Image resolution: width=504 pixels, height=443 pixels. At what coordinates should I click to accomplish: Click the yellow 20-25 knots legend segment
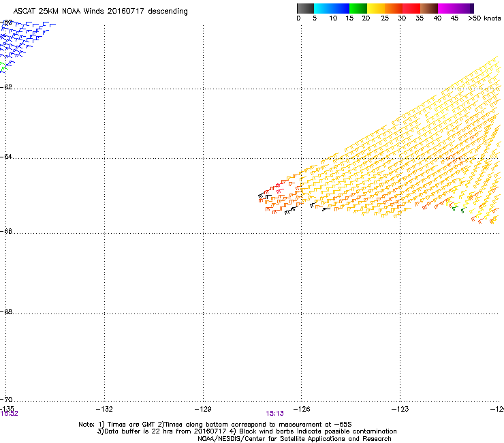point(376,8)
